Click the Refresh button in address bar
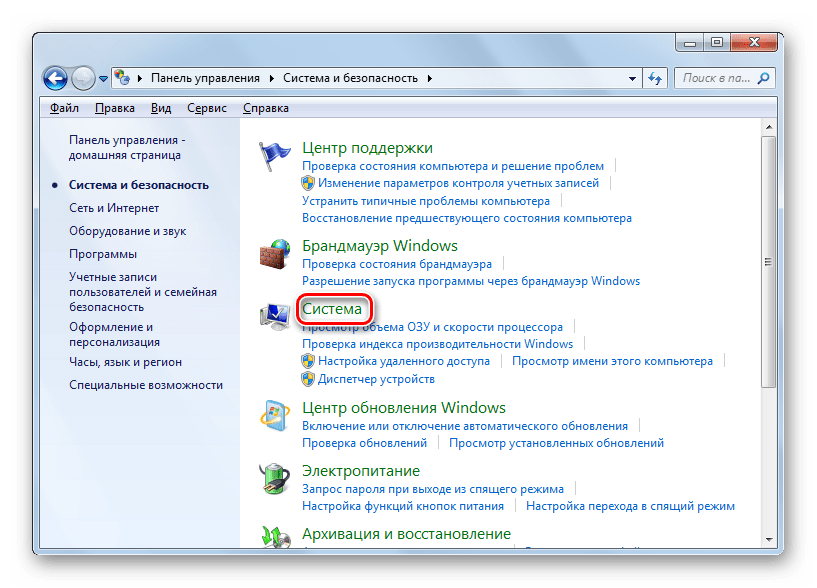The image size is (817, 588). [x=655, y=78]
